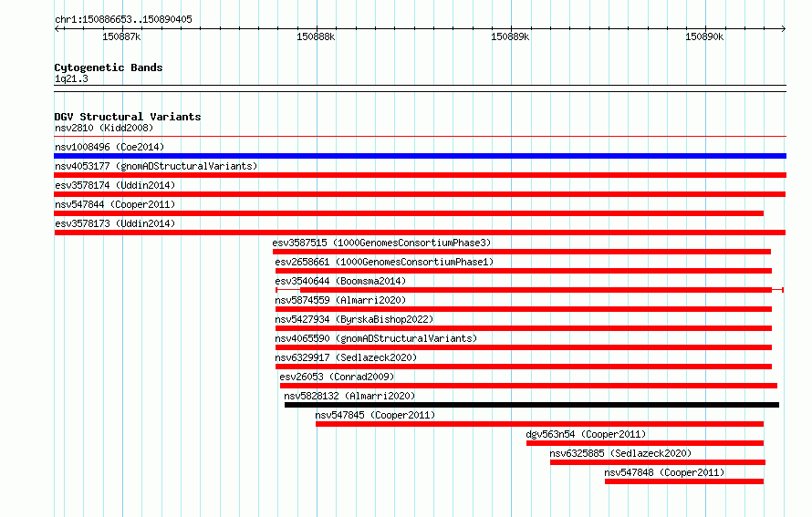Open nsv547848 (Cooper2011) label
Screen dimensions: 812x517
coord(664,472)
